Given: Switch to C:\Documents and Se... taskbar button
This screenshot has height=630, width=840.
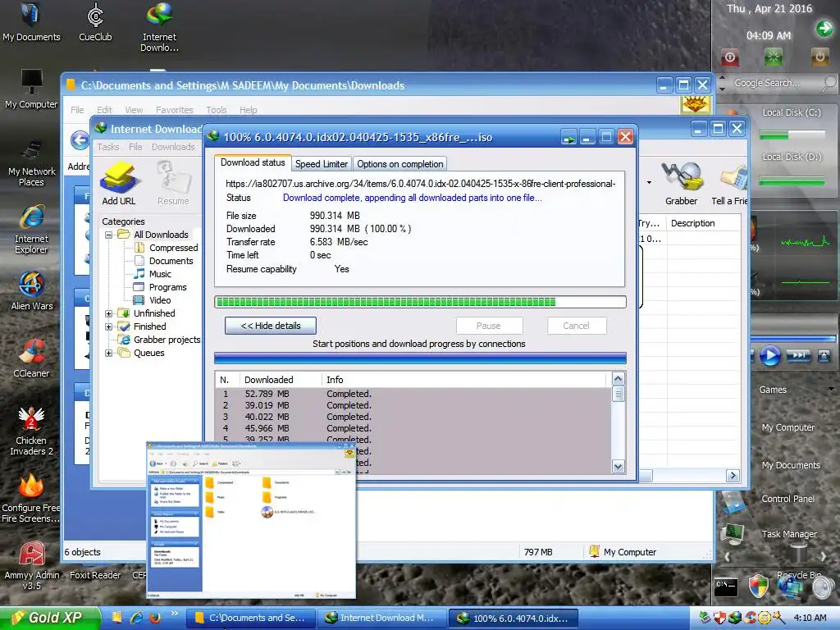Looking at the screenshot, I should (251, 618).
